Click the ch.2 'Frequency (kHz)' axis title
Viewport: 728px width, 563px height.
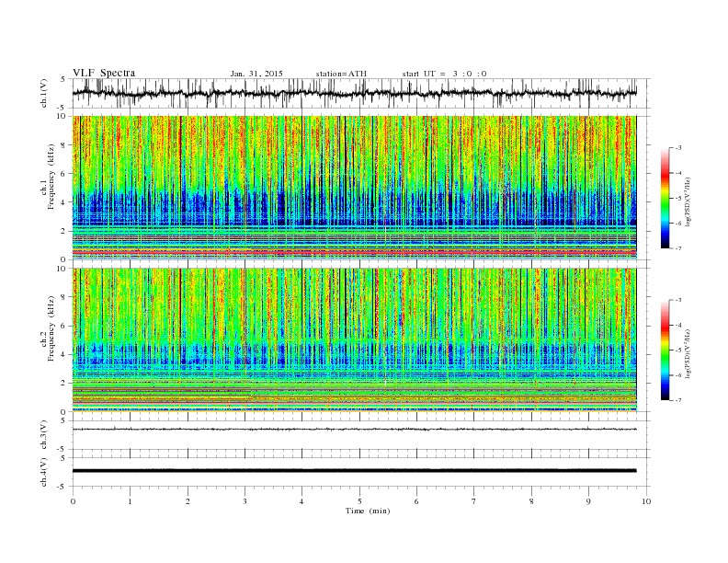click(51, 327)
